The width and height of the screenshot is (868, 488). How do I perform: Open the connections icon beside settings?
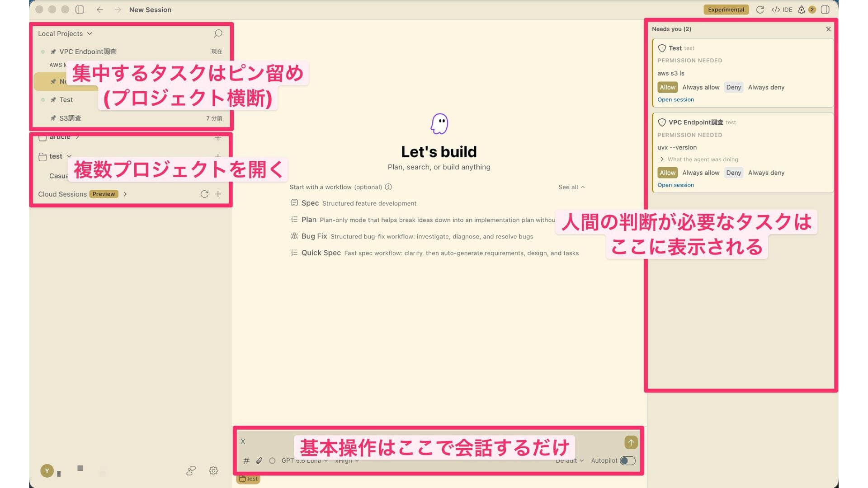click(191, 471)
